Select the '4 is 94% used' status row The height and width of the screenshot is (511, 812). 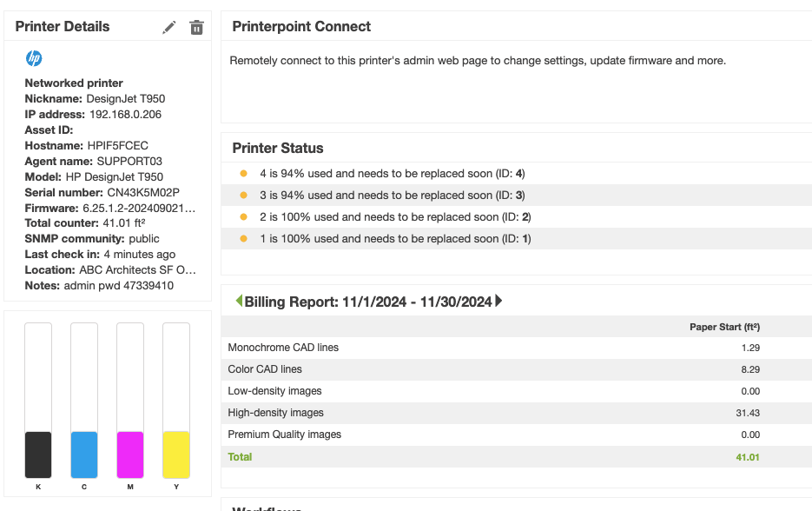click(517, 174)
